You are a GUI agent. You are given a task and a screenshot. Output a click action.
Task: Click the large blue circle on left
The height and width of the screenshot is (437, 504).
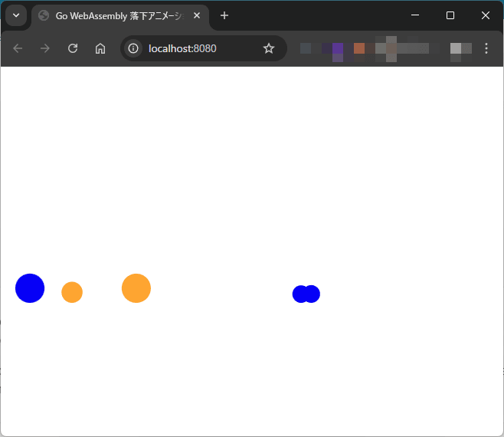(30, 288)
